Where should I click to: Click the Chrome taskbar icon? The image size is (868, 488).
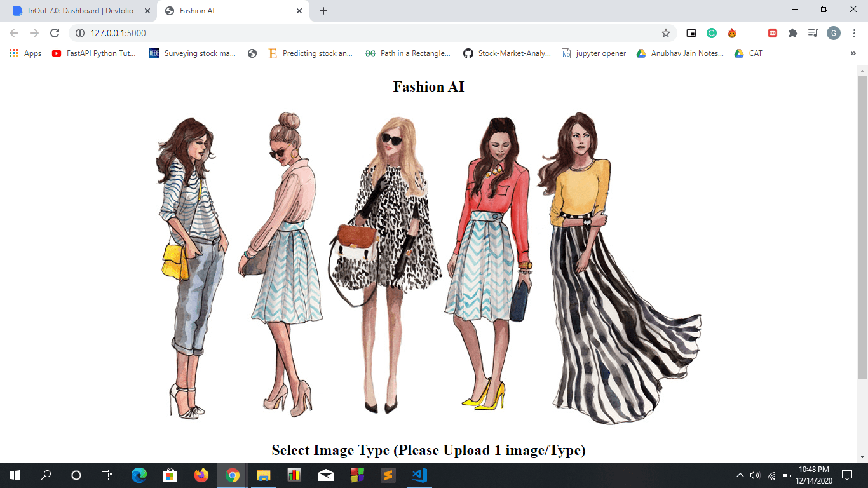(233, 475)
